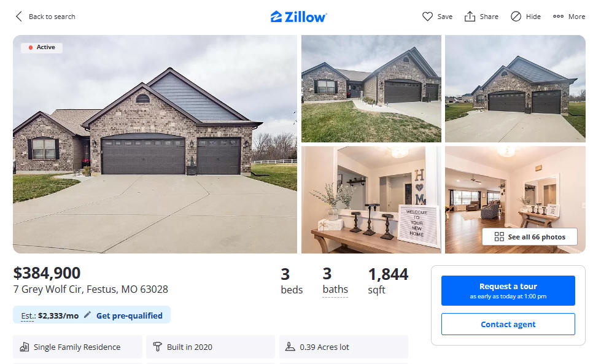Click the heart Save icon
The width and height of the screenshot is (593, 364).
point(427,17)
